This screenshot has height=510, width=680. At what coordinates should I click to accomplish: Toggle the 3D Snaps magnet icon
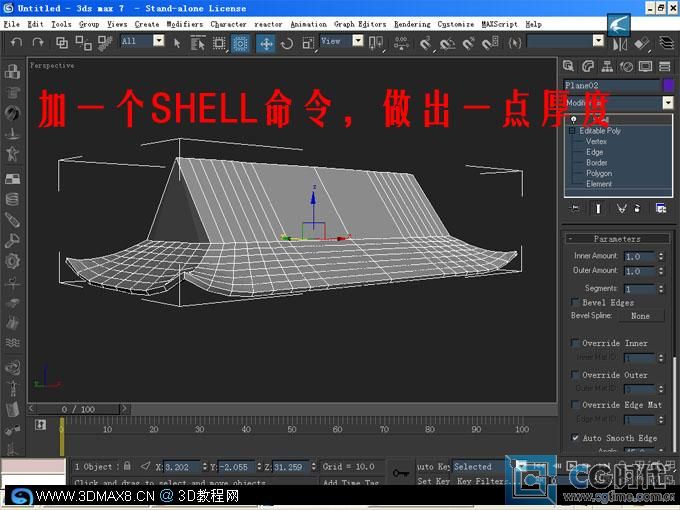pyautogui.click(x=426, y=43)
